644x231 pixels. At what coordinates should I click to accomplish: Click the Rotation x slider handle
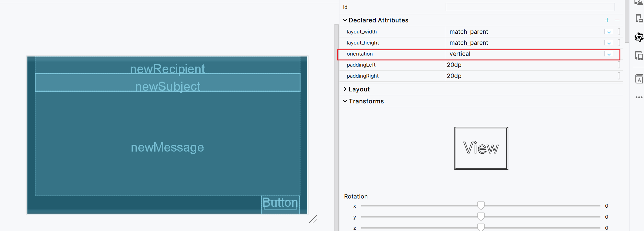point(481,206)
